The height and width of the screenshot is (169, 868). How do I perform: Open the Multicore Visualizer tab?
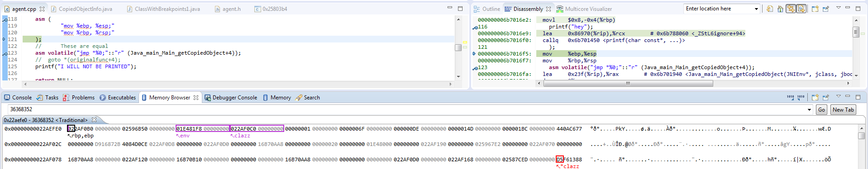pyautogui.click(x=584, y=9)
